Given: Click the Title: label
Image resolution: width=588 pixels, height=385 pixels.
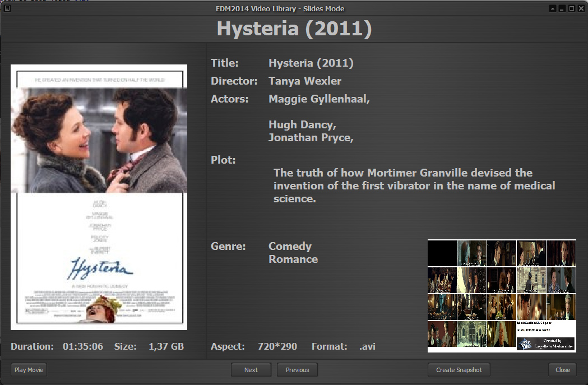Looking at the screenshot, I should [225, 63].
